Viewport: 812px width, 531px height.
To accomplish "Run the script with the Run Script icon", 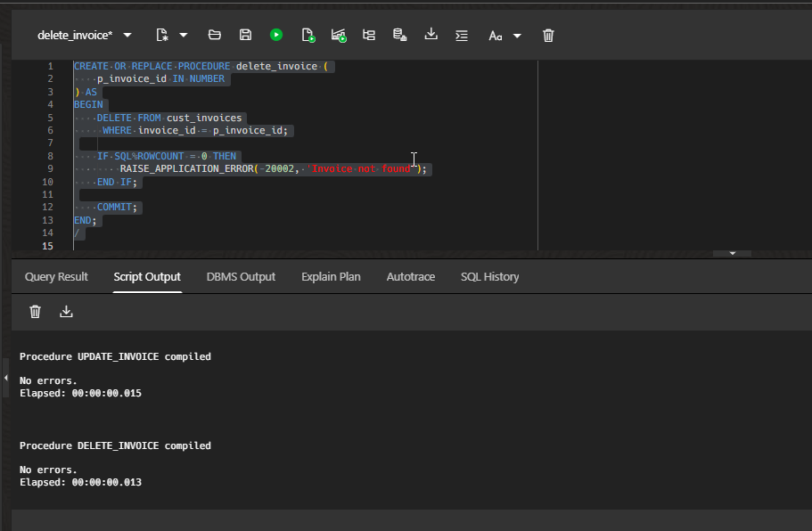I will 308,35.
